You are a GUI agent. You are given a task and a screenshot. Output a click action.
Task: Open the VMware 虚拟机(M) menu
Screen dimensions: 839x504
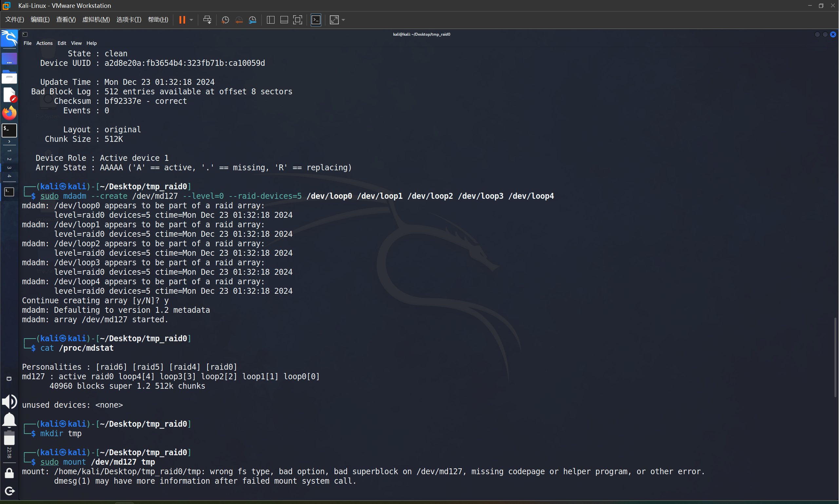pyautogui.click(x=96, y=20)
